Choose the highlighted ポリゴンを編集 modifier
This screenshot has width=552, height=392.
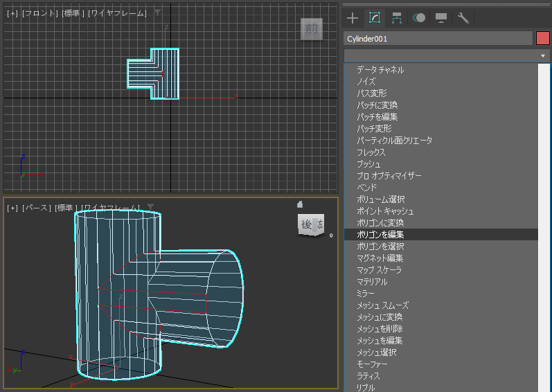coord(441,235)
